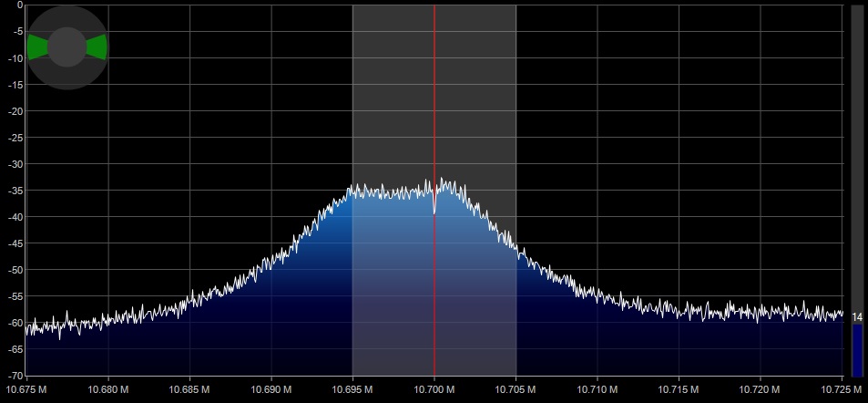Click the -10 dB scale label
This screenshot has height=403, width=868.
pos(15,58)
